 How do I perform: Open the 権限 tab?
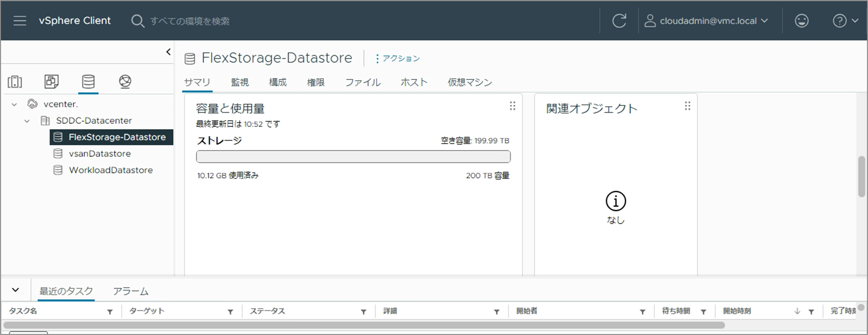pyautogui.click(x=316, y=82)
